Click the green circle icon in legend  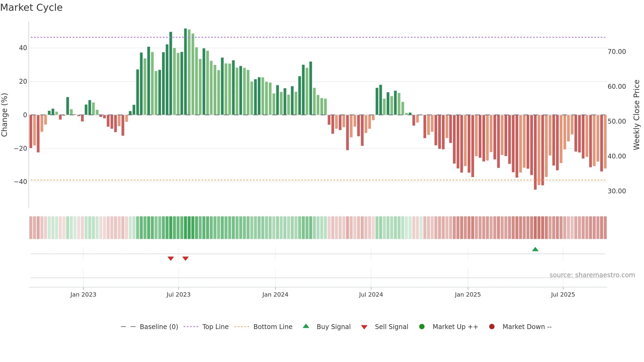pyautogui.click(x=422, y=327)
